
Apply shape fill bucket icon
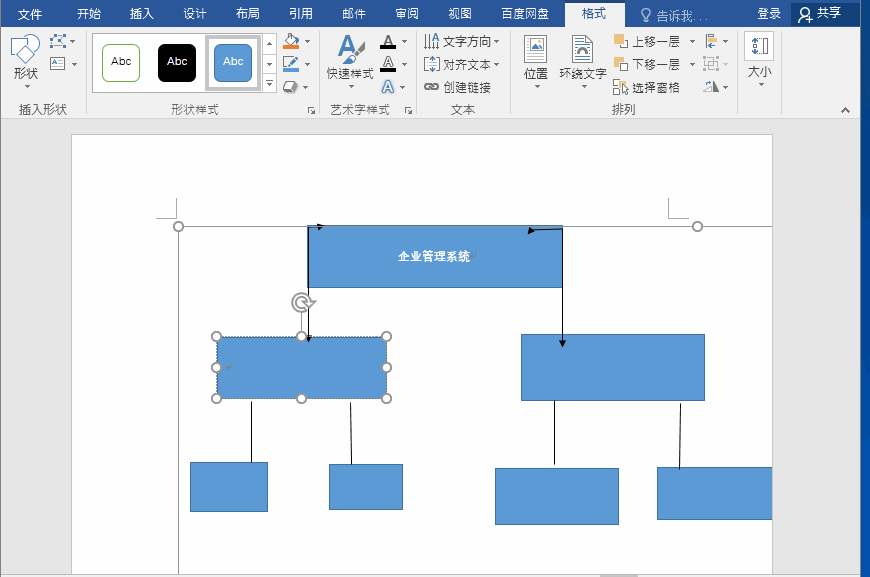291,41
